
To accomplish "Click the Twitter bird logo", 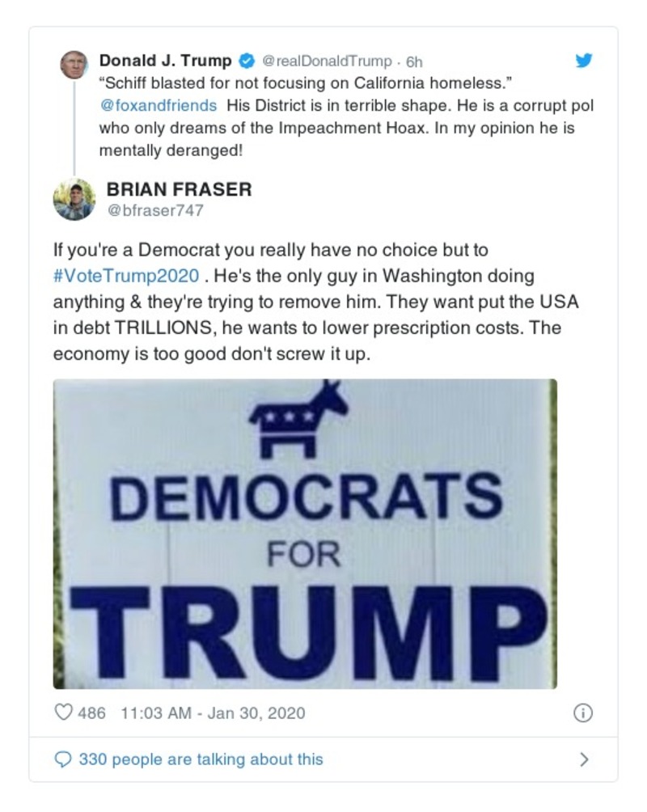I will click(x=584, y=59).
